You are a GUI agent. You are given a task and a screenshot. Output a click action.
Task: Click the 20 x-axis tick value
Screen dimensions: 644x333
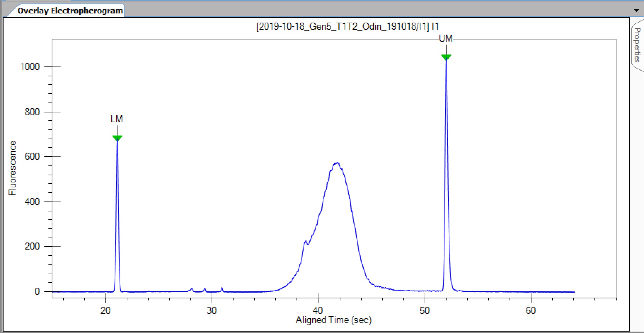105,311
